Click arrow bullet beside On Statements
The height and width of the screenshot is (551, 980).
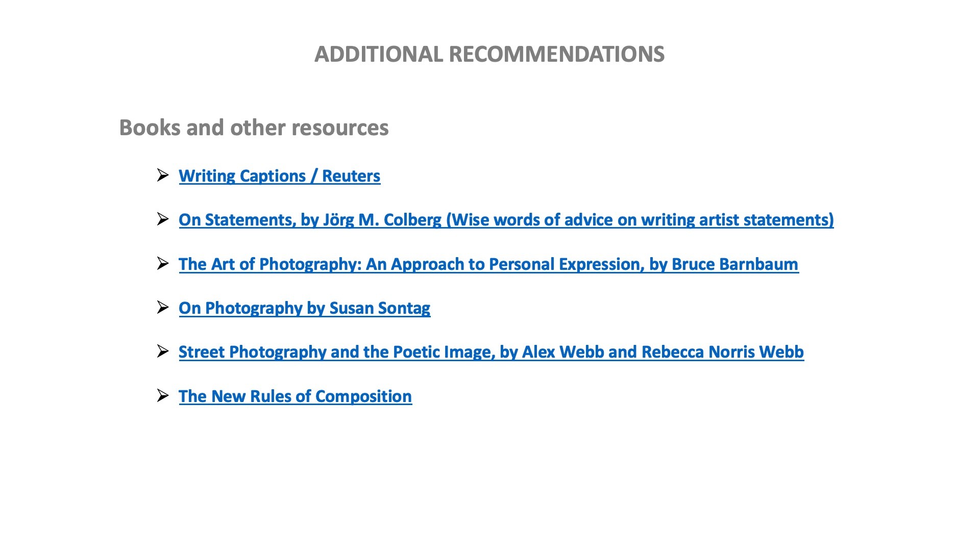tap(163, 219)
